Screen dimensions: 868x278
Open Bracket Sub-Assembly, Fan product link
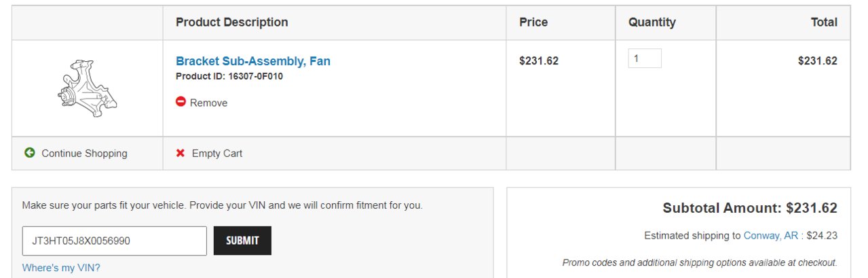coord(253,61)
